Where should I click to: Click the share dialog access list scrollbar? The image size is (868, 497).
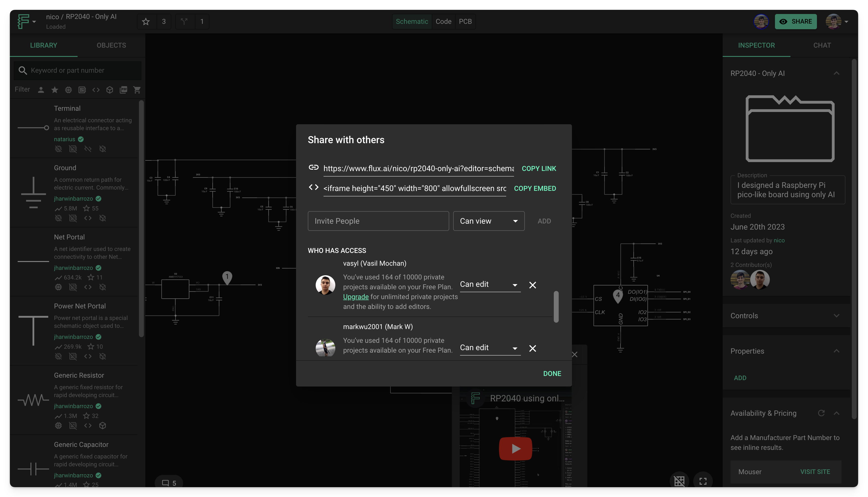coord(556,306)
